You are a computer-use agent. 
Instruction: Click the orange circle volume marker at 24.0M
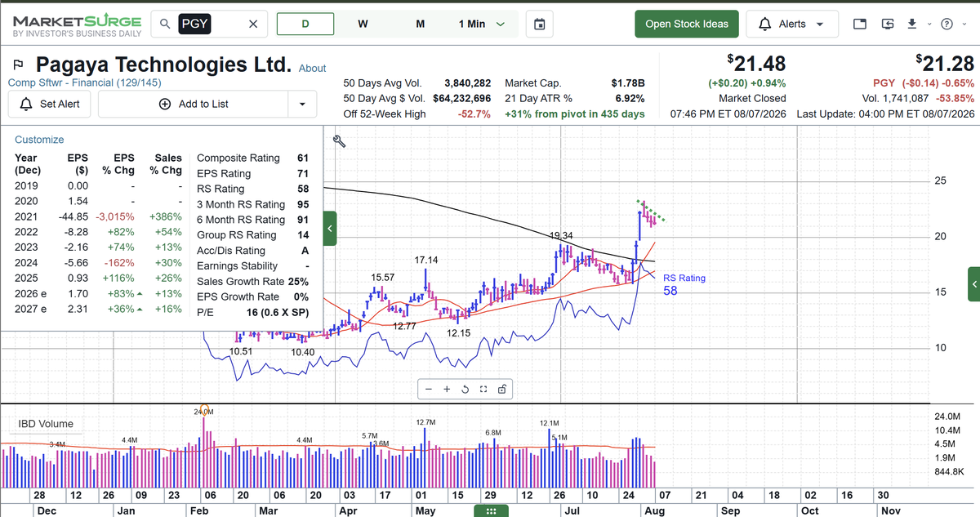[205, 410]
